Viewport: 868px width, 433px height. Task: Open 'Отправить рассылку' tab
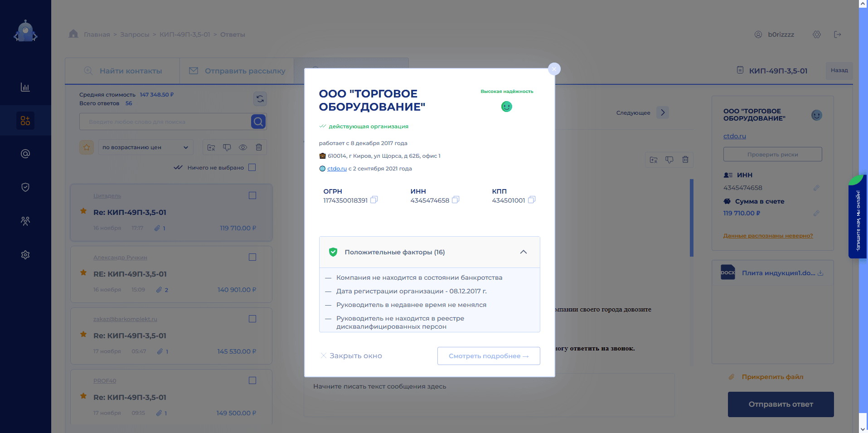coord(237,71)
